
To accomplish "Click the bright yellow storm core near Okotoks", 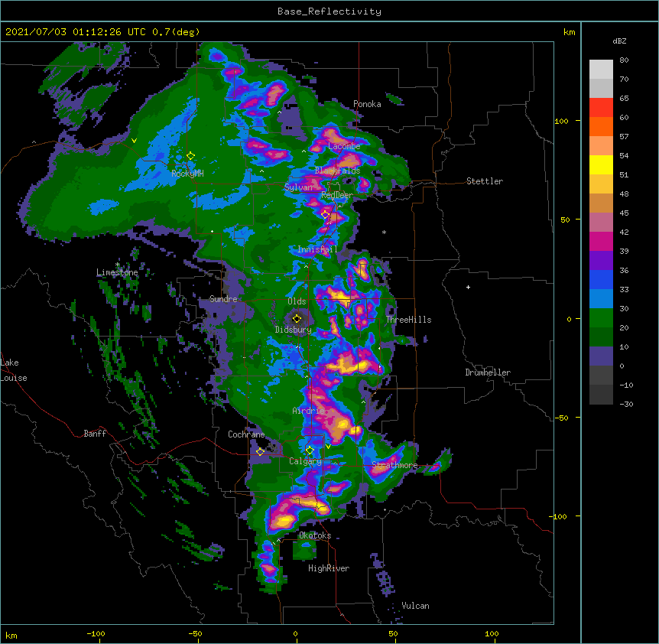I will (x=284, y=522).
